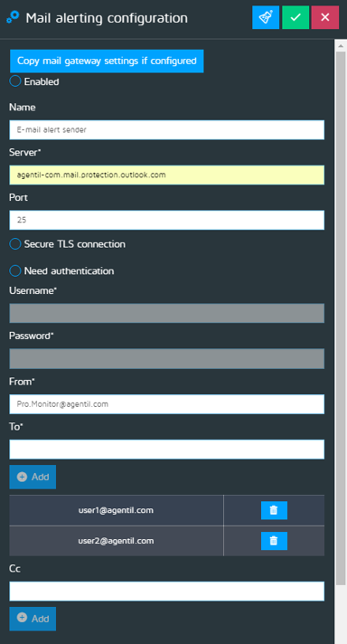Cancel with the red X icon
347x644 pixels.
[324, 17]
